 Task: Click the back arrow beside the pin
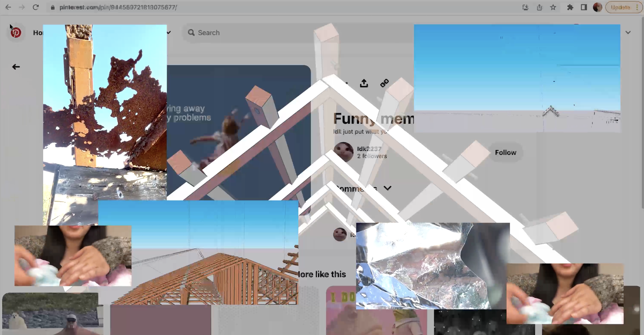coord(16,67)
